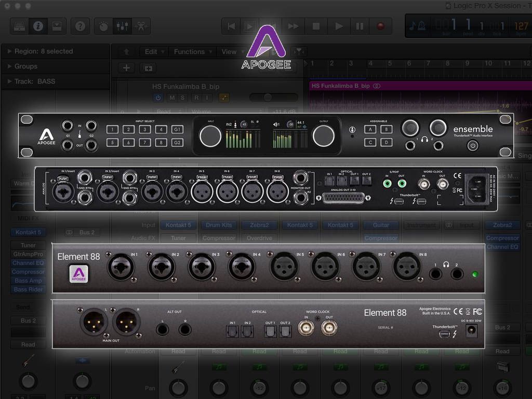The width and height of the screenshot is (532, 399).
Task: Click the 127 bpm tempo display
Action: (x=521, y=27)
